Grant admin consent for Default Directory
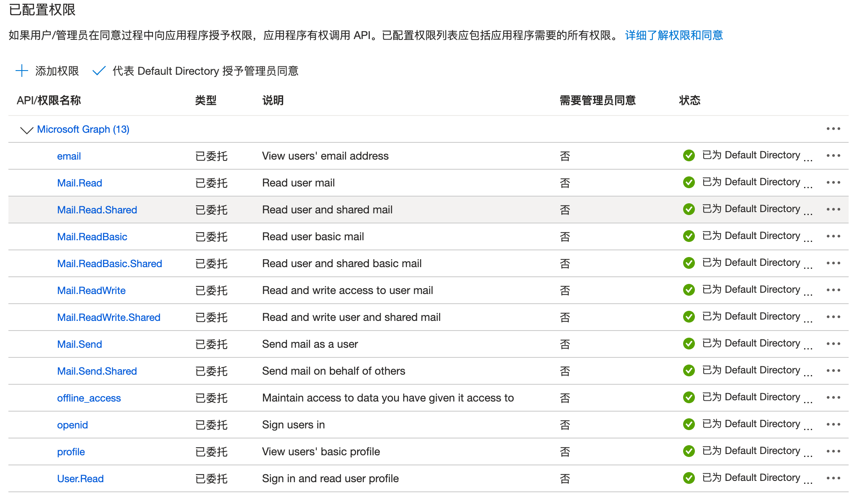Screen dimensions: 852x504 click(x=195, y=71)
